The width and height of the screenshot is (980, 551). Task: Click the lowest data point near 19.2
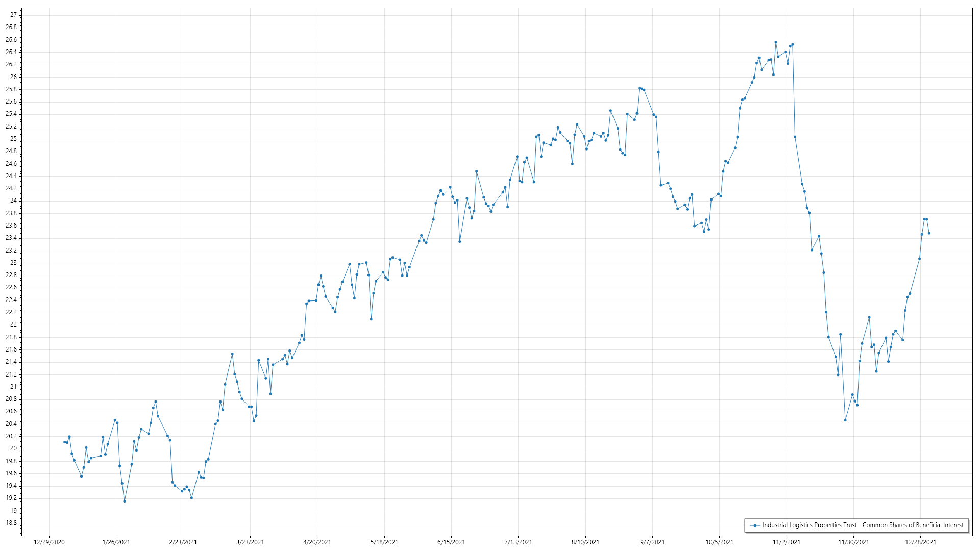(125, 501)
